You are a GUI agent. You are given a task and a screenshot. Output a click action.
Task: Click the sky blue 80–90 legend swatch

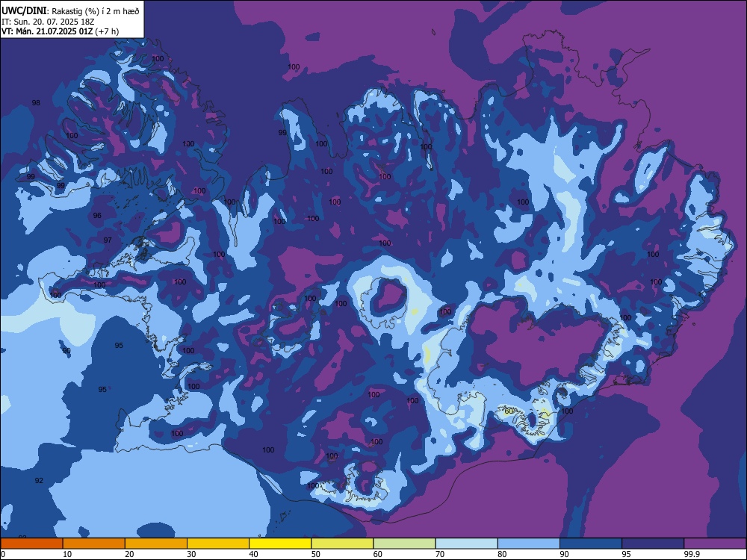point(529,544)
